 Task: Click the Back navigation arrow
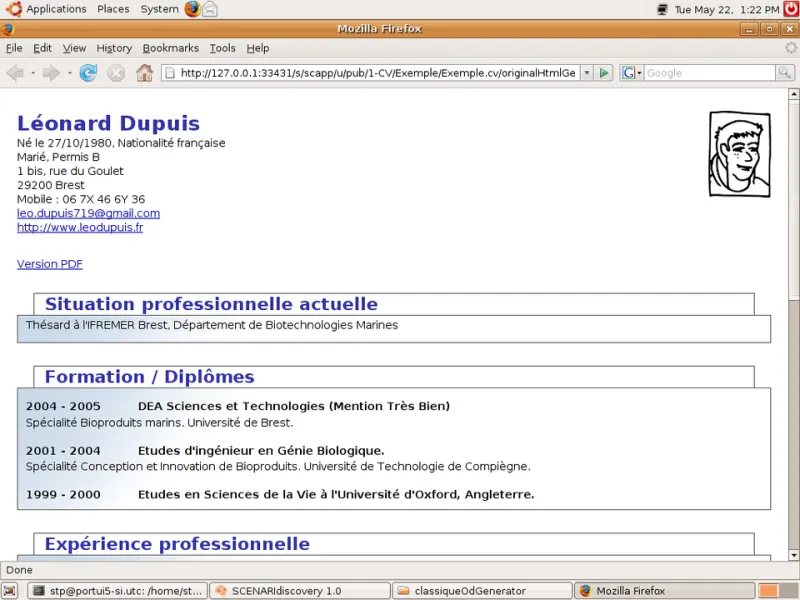15,73
